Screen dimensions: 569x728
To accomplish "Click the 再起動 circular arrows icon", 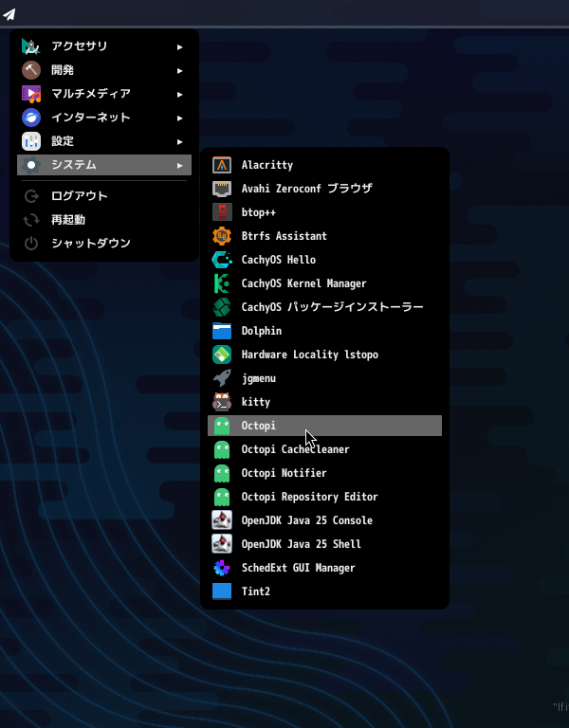I will tap(31, 220).
